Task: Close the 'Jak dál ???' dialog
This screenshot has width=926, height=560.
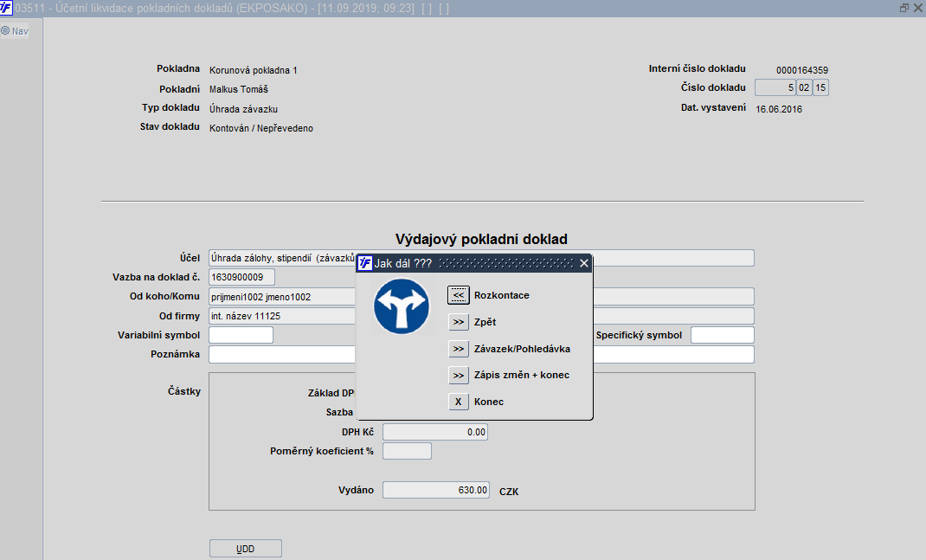Action: [x=584, y=263]
